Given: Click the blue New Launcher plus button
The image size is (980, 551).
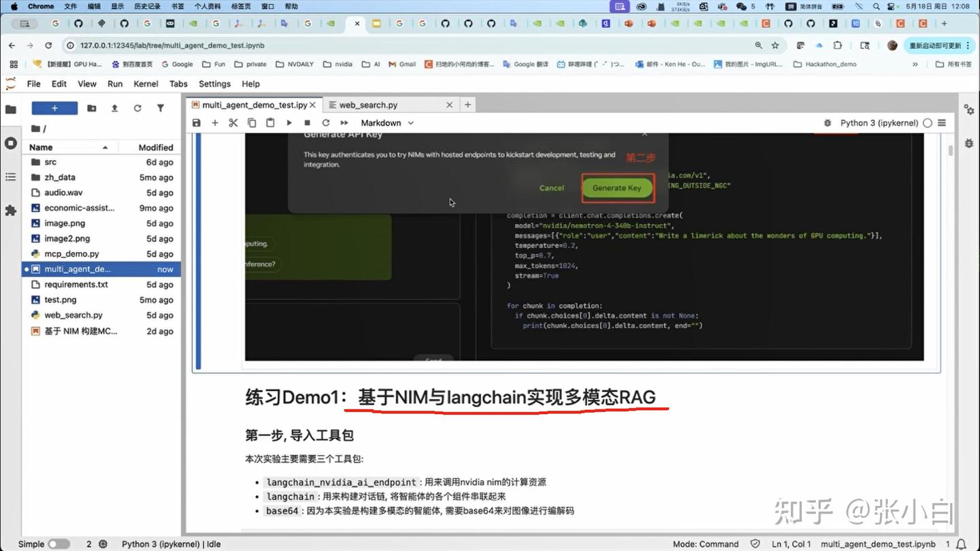Looking at the screenshot, I should (x=54, y=108).
